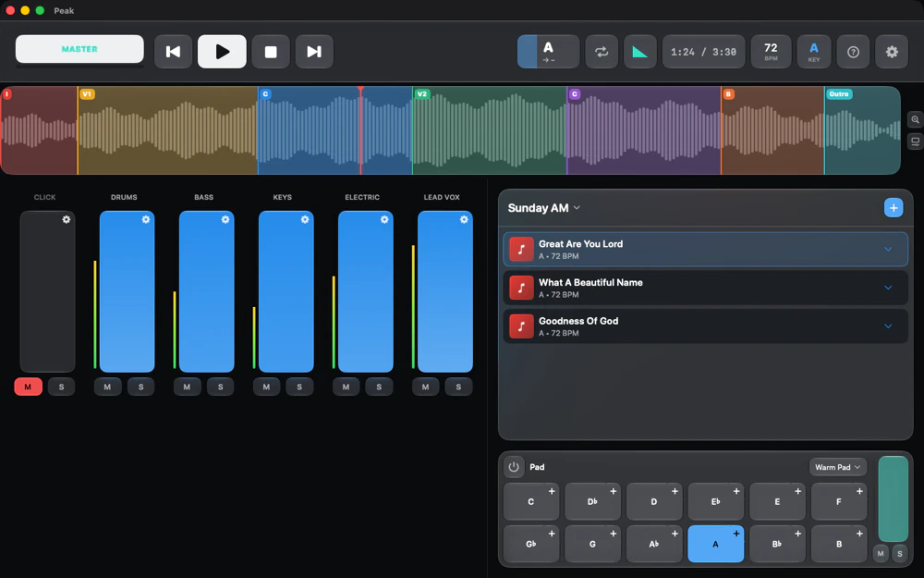The width and height of the screenshot is (924, 578).
Task: Click the LEAD VOX volume fader
Action: 445,291
